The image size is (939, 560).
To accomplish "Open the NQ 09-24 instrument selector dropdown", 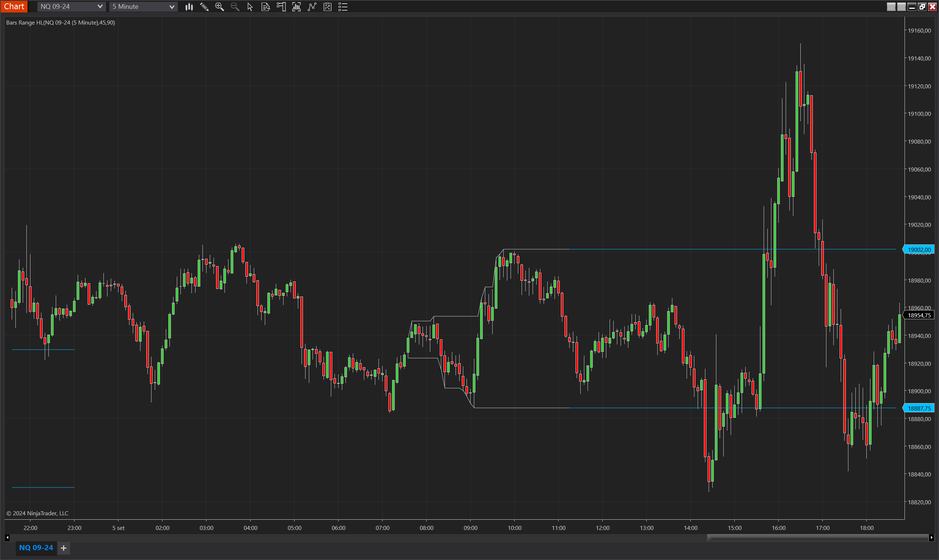I will click(71, 7).
